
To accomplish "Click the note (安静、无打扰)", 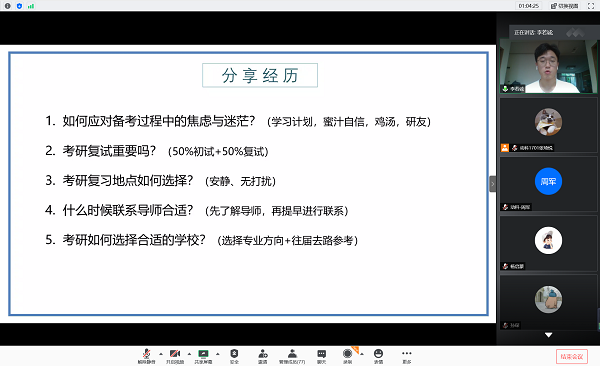I will pos(240,181).
